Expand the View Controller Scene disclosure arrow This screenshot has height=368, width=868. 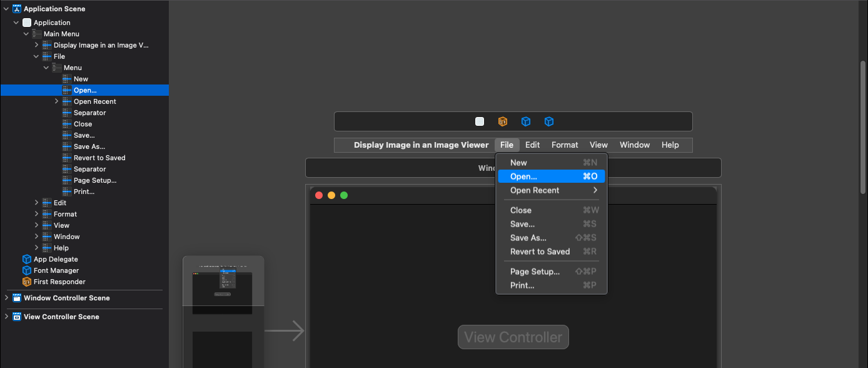click(6, 317)
